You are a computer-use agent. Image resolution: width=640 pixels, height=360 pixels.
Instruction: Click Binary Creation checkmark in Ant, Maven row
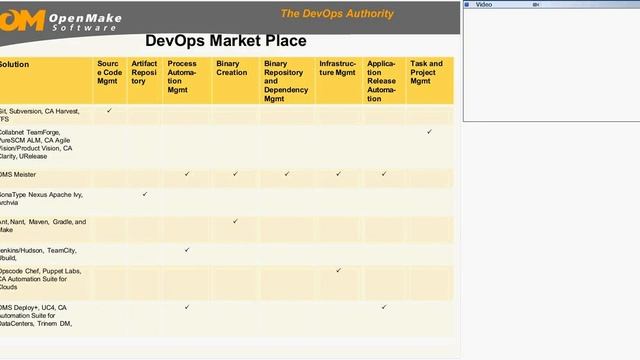tap(235, 221)
